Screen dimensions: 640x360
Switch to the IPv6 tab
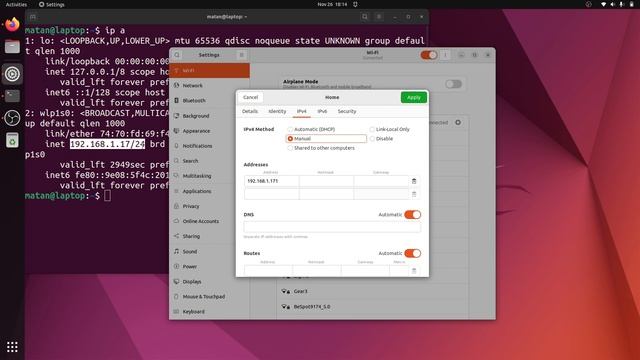pos(322,111)
